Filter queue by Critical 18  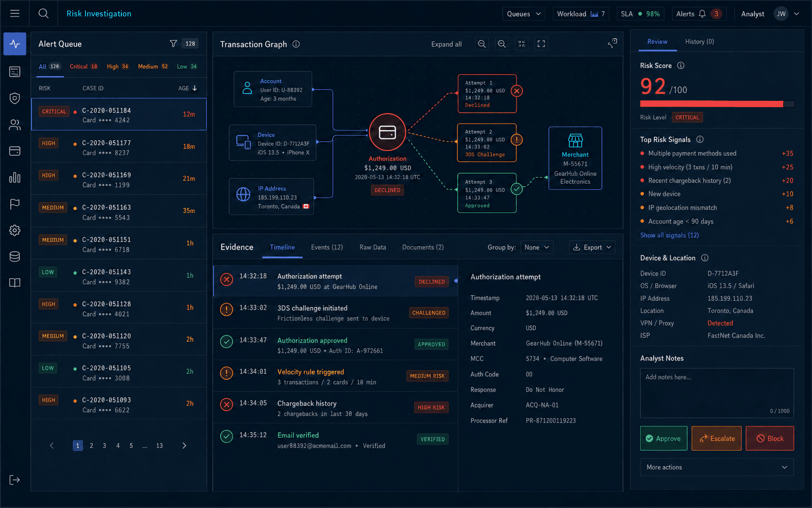coord(83,67)
